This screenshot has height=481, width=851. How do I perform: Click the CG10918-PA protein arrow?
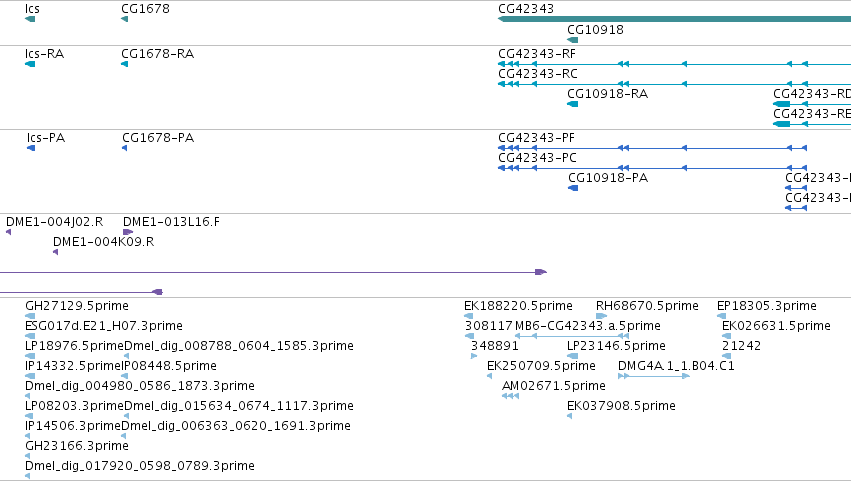[x=573, y=188]
